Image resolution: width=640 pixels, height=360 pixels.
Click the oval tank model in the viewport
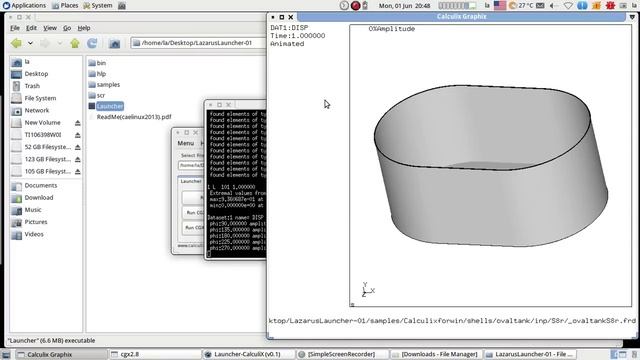click(x=491, y=166)
